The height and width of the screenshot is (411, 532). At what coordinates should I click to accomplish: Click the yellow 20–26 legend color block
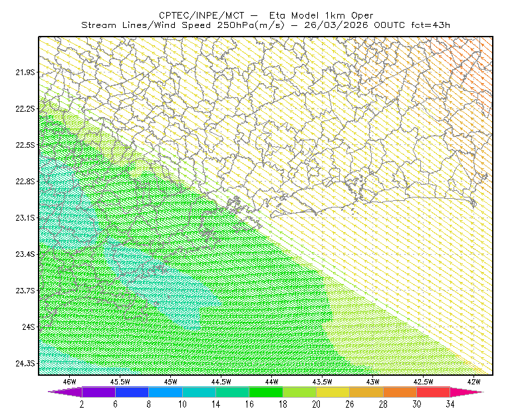[x=332, y=392]
